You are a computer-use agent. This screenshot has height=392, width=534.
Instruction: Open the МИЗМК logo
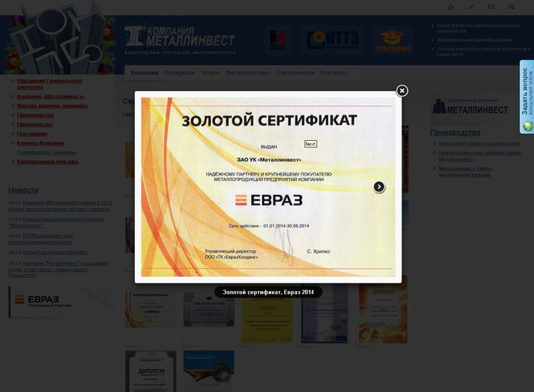[393, 40]
